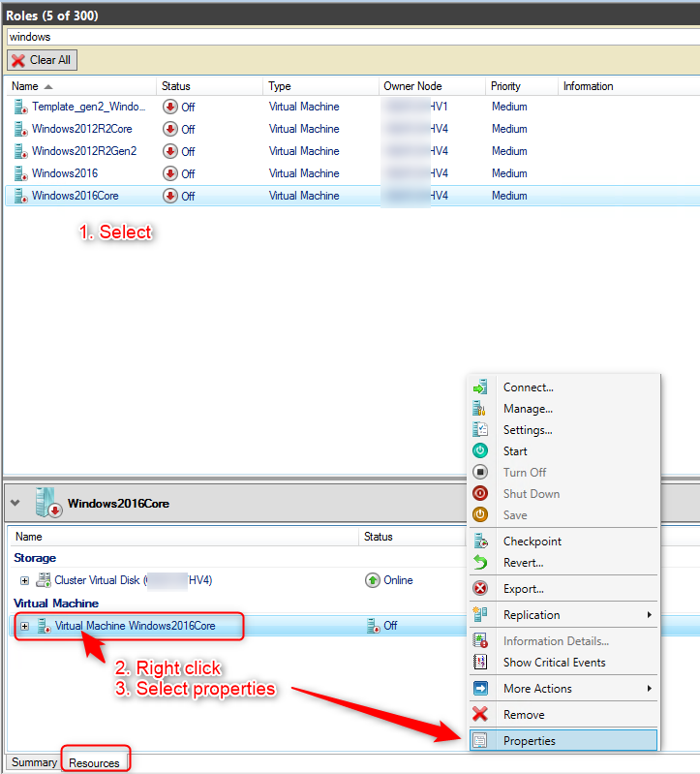Click the details pane Name column header
700x774 pixels.
[x=184, y=537]
